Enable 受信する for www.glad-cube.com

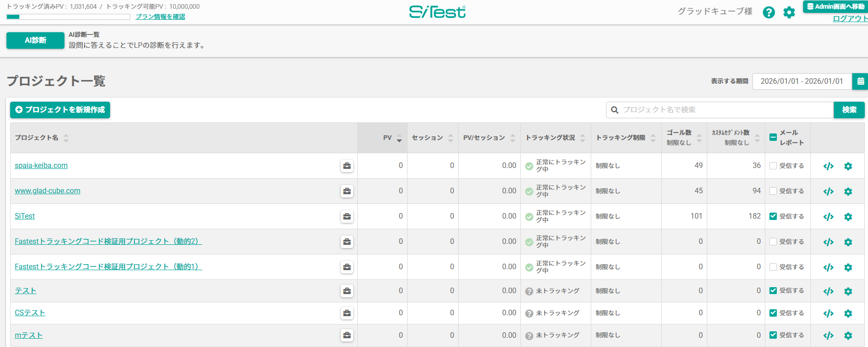[x=773, y=191]
